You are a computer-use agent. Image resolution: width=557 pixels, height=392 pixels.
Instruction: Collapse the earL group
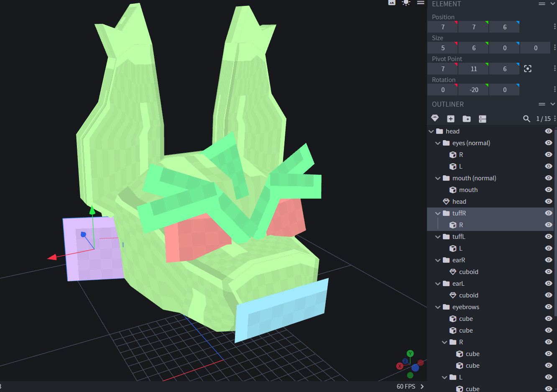tap(438, 284)
